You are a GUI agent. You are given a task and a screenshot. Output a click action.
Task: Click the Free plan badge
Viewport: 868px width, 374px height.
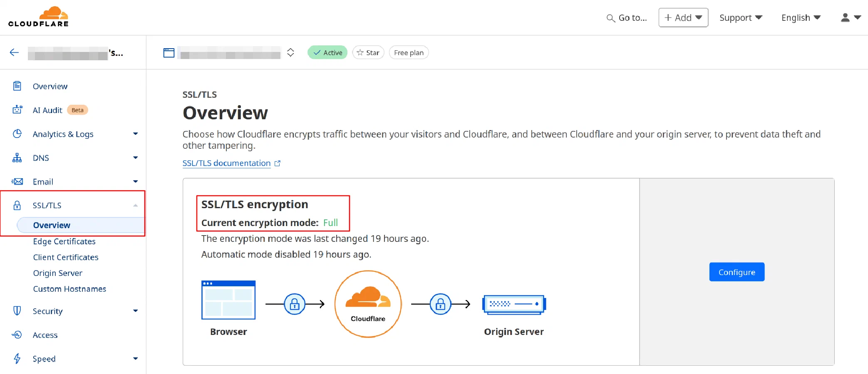[x=409, y=52]
